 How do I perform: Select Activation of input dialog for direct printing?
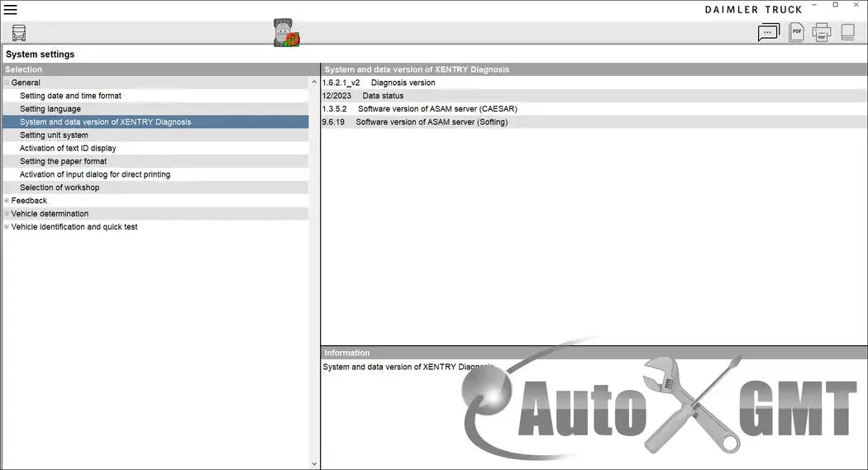pos(95,175)
